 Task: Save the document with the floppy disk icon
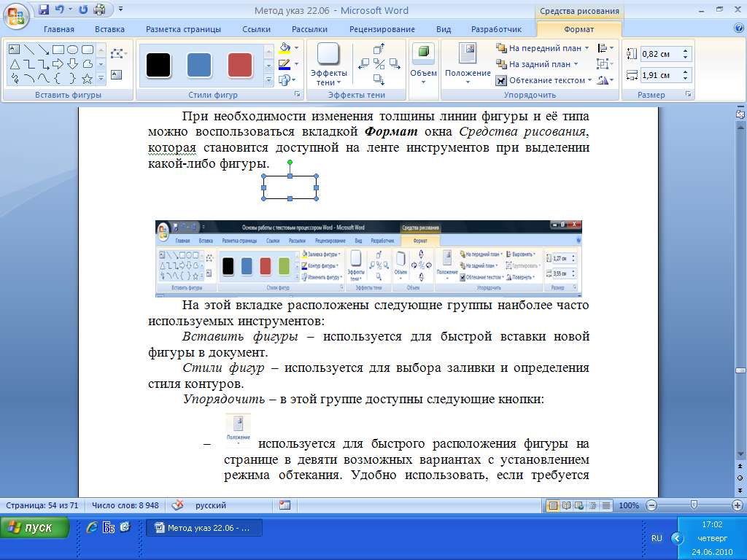[x=44, y=9]
